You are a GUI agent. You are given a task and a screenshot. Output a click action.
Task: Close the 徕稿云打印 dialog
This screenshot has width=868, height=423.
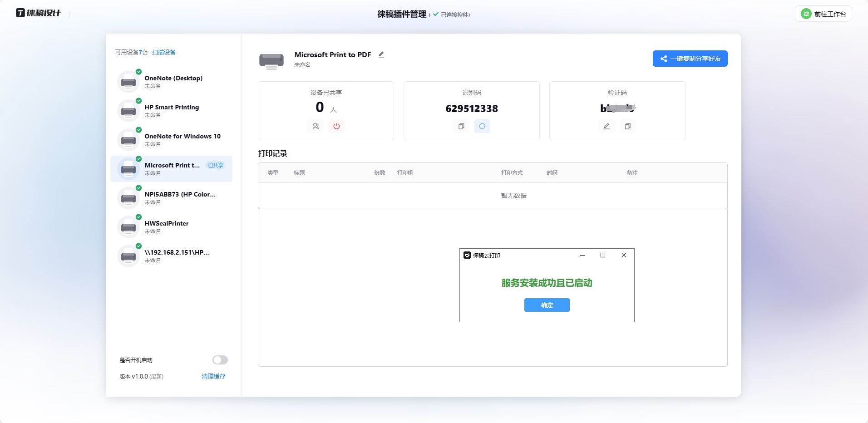(624, 255)
